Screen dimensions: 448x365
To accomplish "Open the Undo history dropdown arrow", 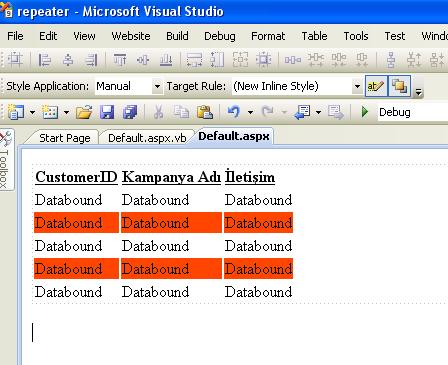I will 250,113.
